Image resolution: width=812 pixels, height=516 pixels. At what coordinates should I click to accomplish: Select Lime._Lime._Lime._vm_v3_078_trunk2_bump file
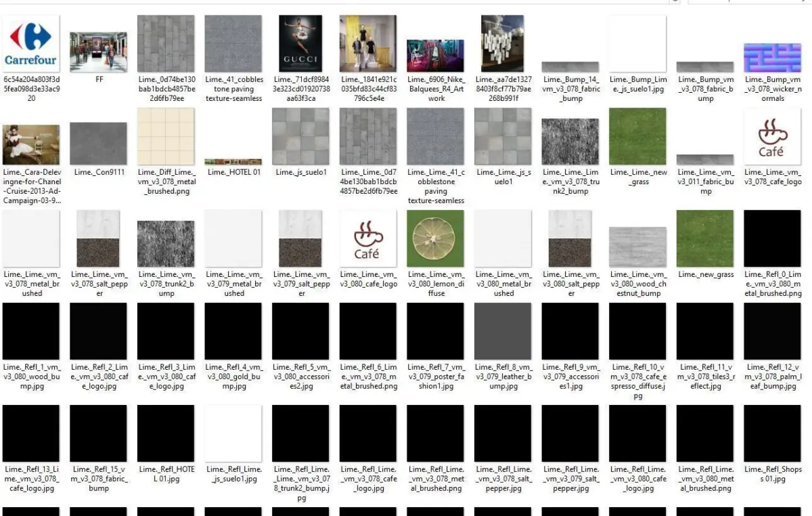tap(570, 142)
